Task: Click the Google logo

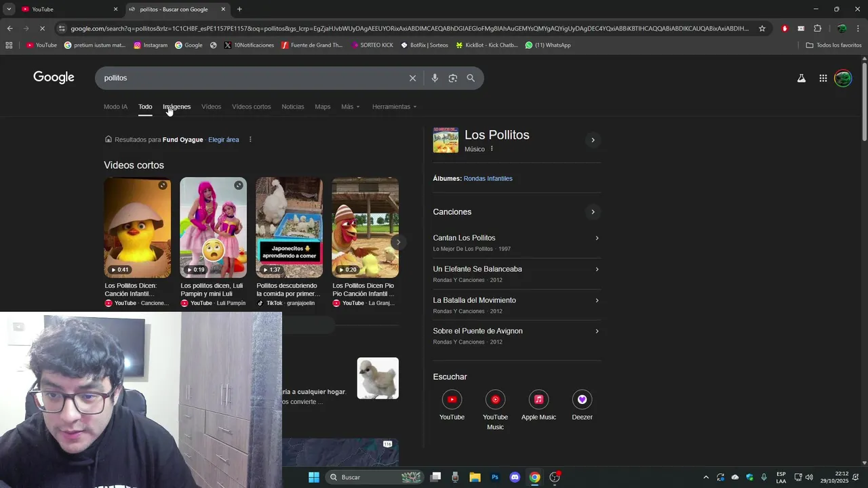Action: click(x=54, y=77)
